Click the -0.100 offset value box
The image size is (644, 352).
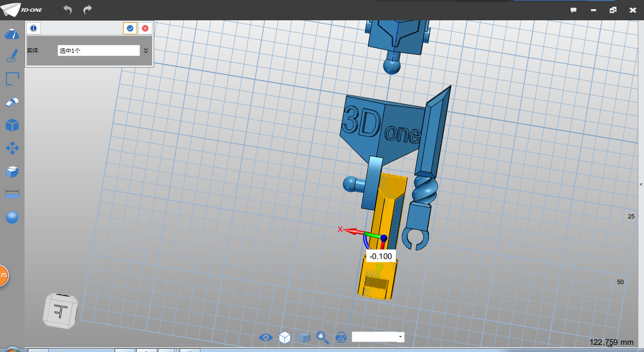[x=381, y=256]
